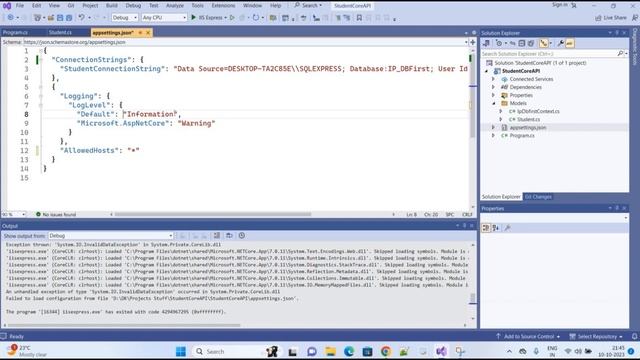The width and height of the screenshot is (640, 360).
Task: Collapse the Models folder
Action: [493, 103]
